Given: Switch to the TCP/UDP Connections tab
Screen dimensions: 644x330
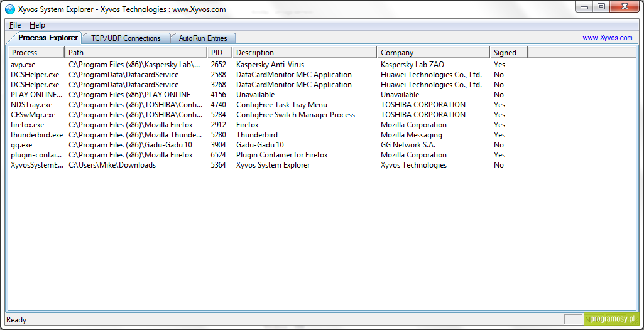Looking at the screenshot, I should (x=126, y=38).
